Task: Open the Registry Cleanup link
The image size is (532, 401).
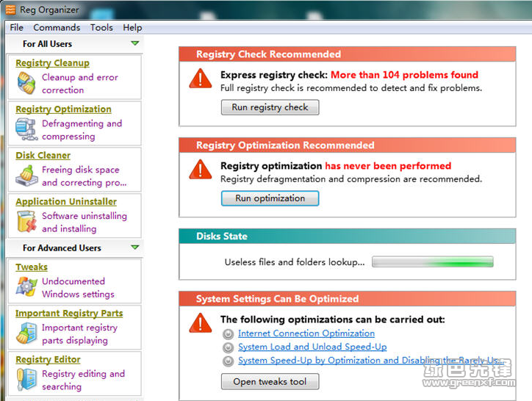Action: pyautogui.click(x=53, y=63)
